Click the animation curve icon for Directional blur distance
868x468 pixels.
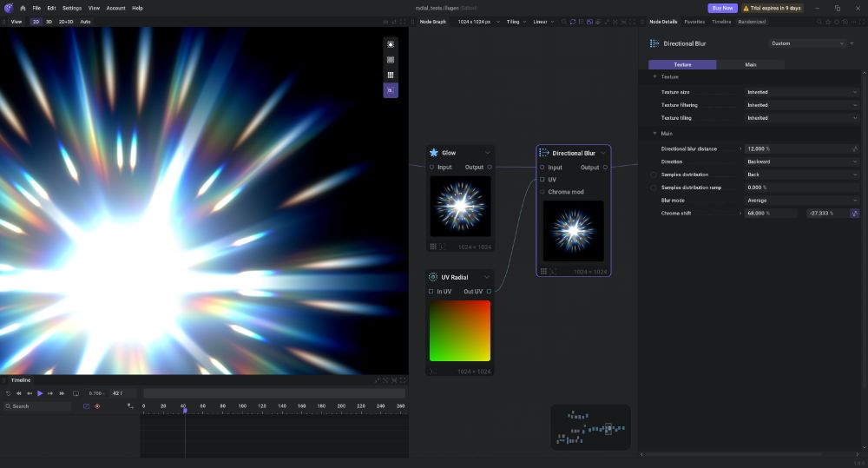coord(855,149)
